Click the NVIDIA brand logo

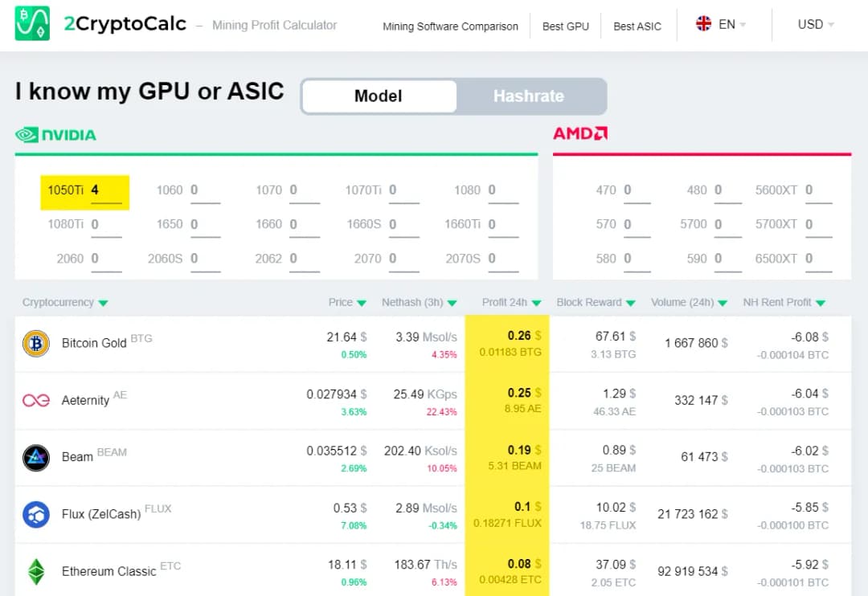[x=55, y=134]
